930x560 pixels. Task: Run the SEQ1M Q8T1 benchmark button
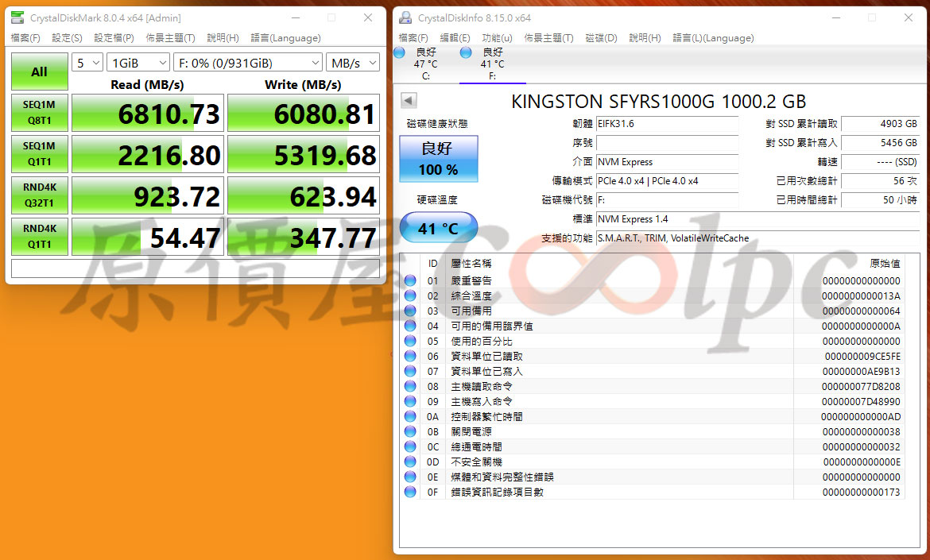point(39,113)
